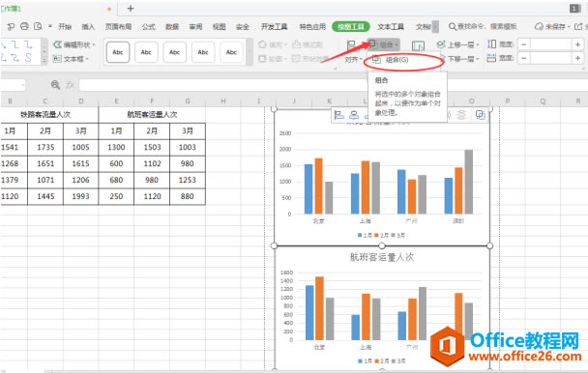Select column H header
Viewport: 588px width, 373px height.
[x=223, y=101]
